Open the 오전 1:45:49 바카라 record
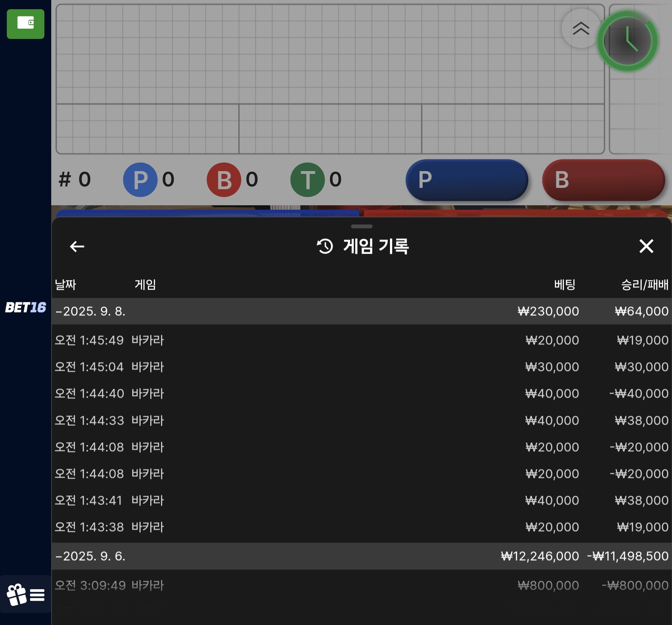This screenshot has height=625, width=672. coord(362,340)
